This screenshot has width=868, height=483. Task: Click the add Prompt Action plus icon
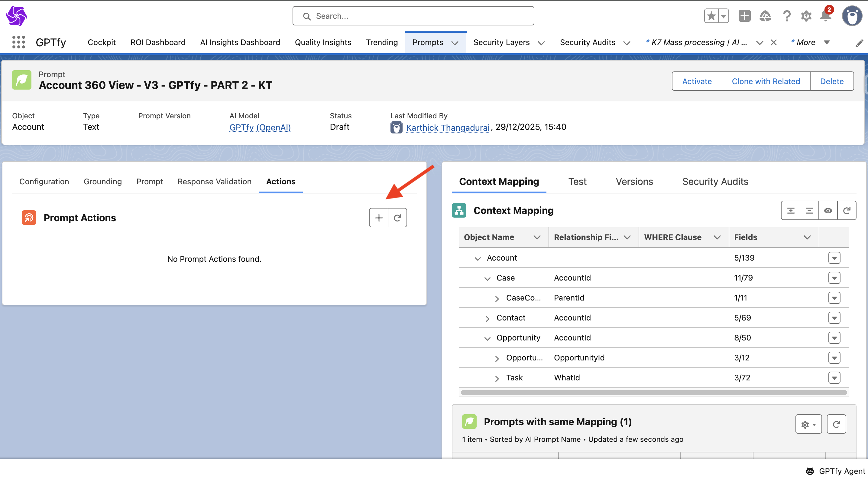click(378, 218)
